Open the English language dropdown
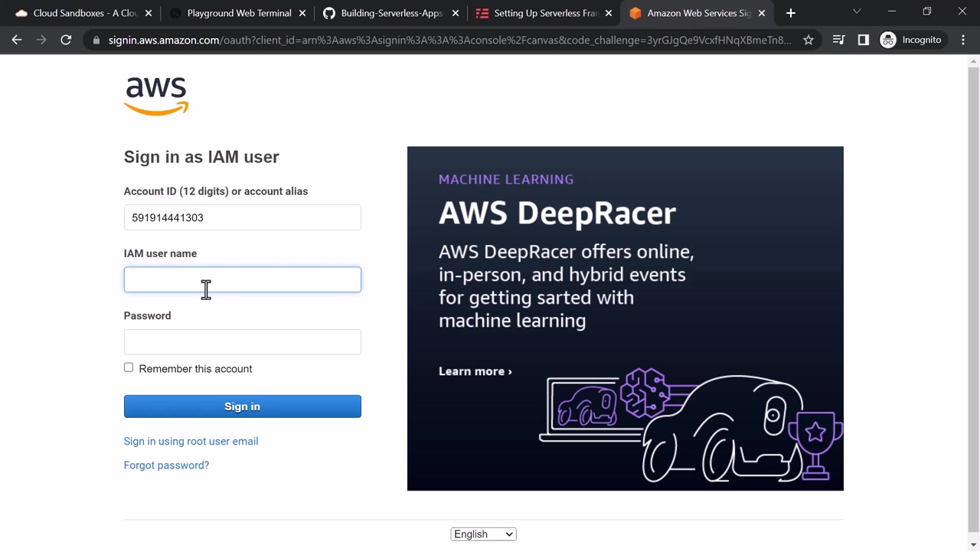Viewport: 980px width, 551px height. tap(483, 534)
